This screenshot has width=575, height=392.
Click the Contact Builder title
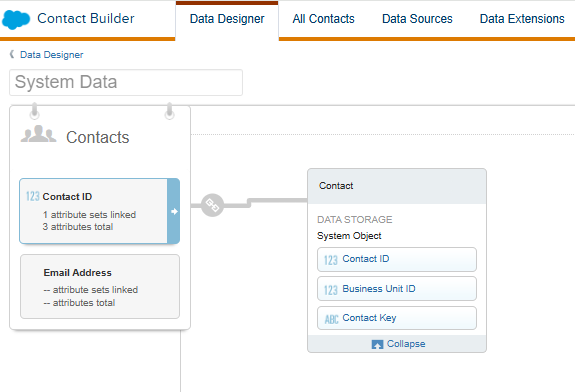coord(86,18)
